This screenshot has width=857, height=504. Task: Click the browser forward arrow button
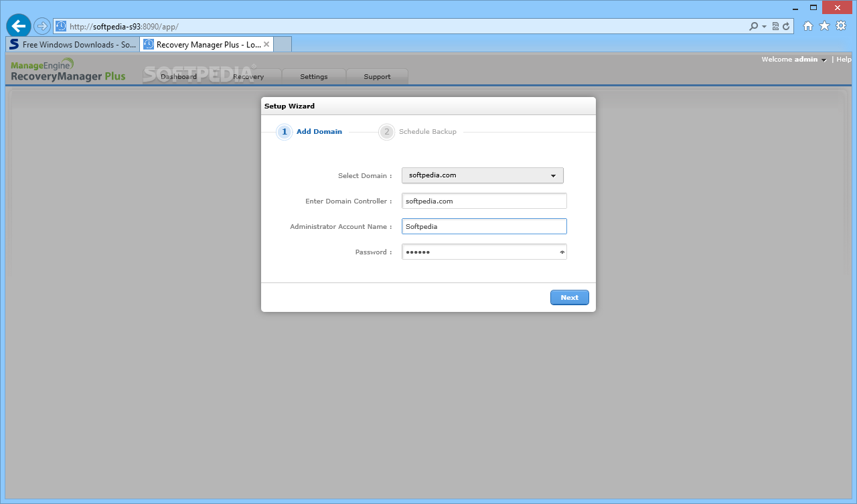(x=42, y=26)
